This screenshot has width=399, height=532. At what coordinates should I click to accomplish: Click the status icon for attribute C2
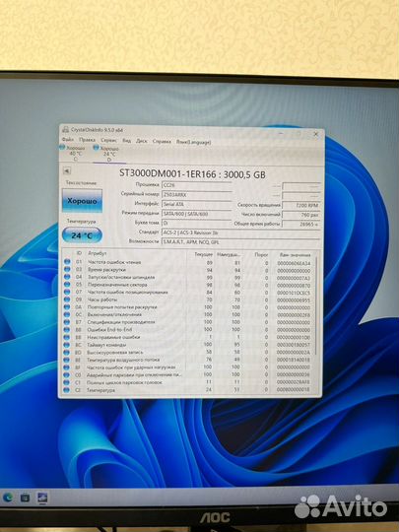[x=67, y=390]
